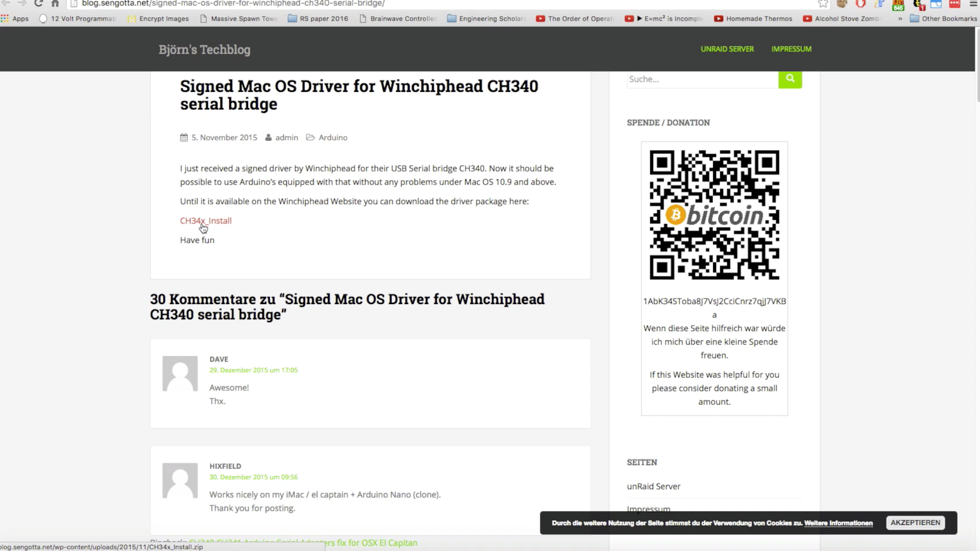Open Weitere Informationen cookie link
The width and height of the screenshot is (980, 551).
[838, 523]
